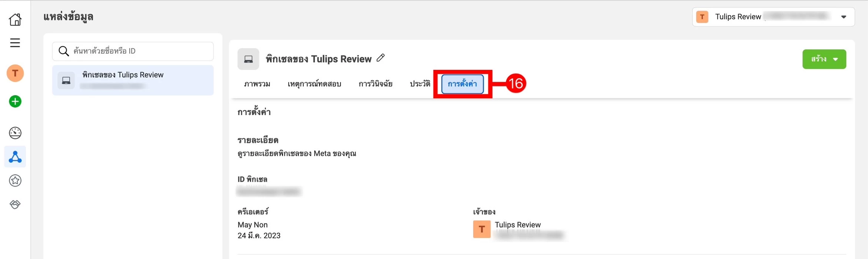Click the pixel icon in the list row

(x=66, y=80)
